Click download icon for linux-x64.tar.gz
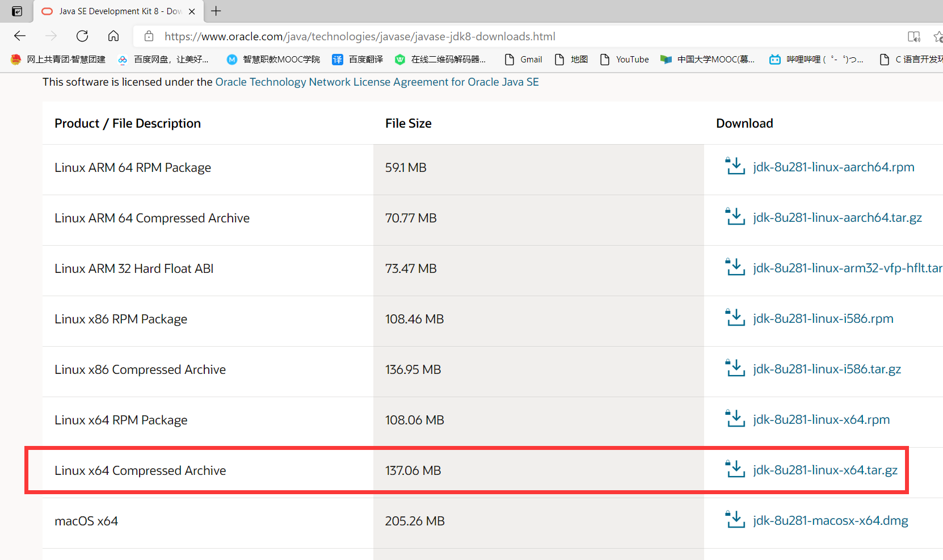 tap(735, 469)
